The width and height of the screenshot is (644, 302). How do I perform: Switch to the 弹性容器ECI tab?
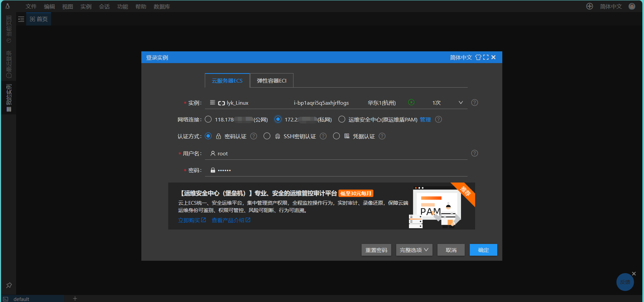[272, 81]
